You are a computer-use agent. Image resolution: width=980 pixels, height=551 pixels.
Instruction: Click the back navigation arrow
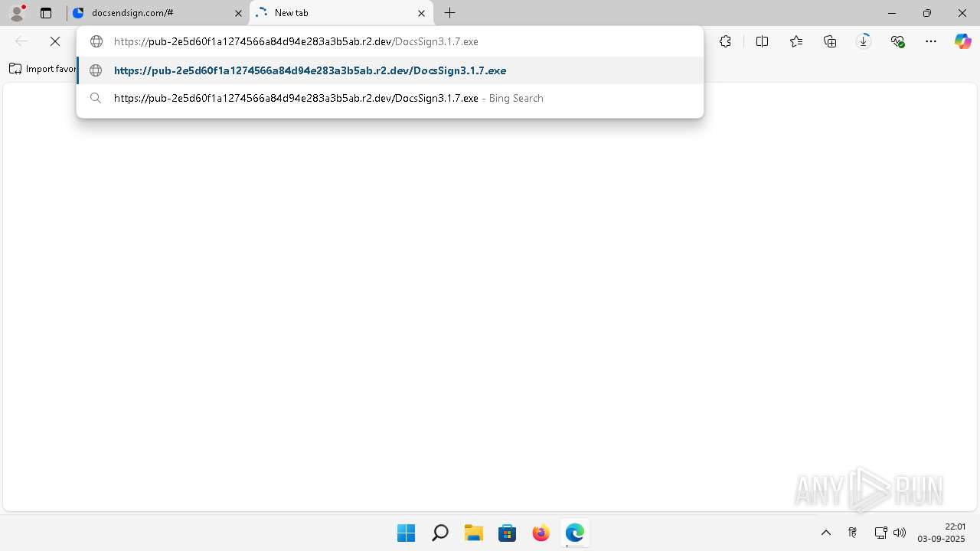21,41
